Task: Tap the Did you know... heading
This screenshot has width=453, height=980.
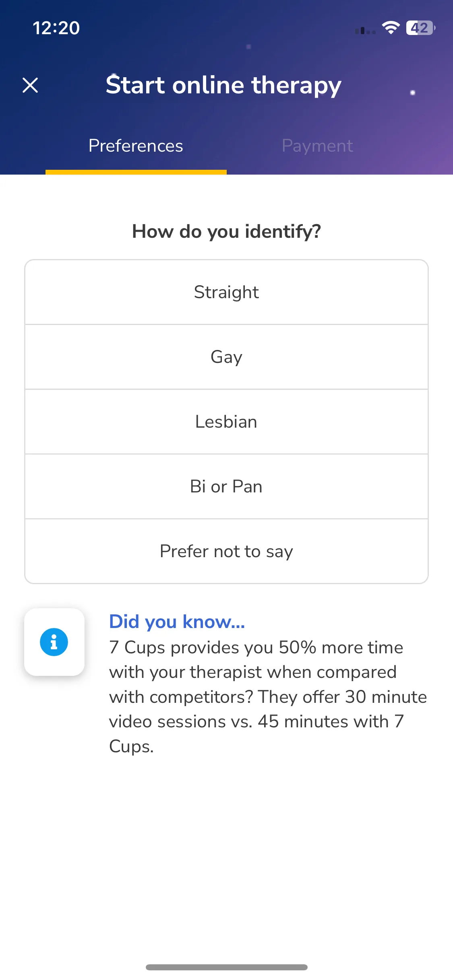Action: point(177,622)
